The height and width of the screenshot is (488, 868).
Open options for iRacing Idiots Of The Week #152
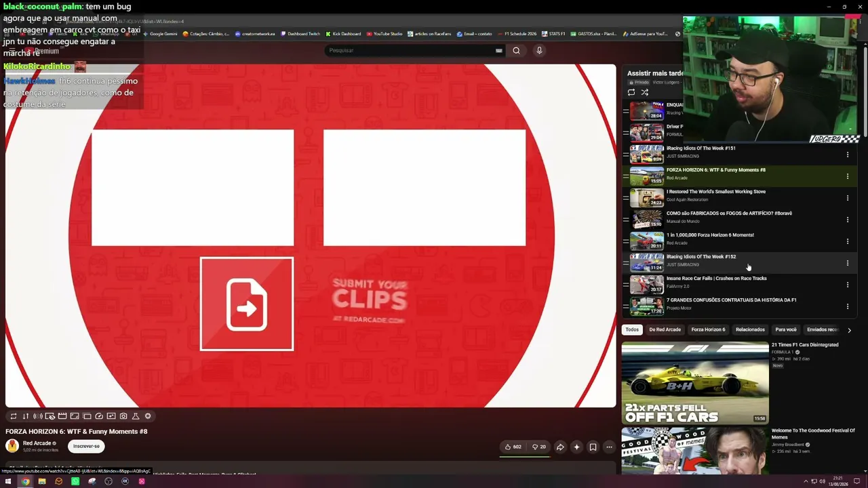pyautogui.click(x=847, y=263)
